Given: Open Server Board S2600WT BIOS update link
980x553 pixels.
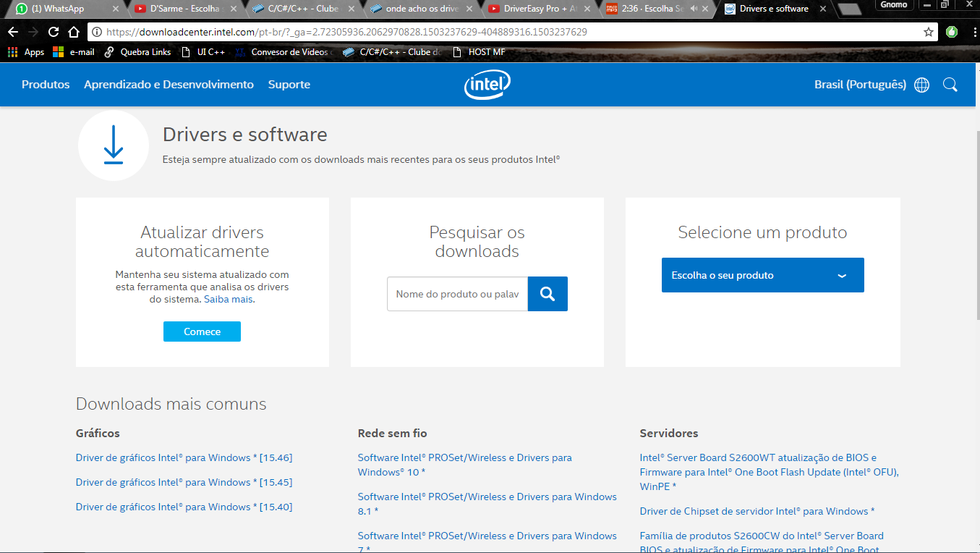Looking at the screenshot, I should point(769,472).
